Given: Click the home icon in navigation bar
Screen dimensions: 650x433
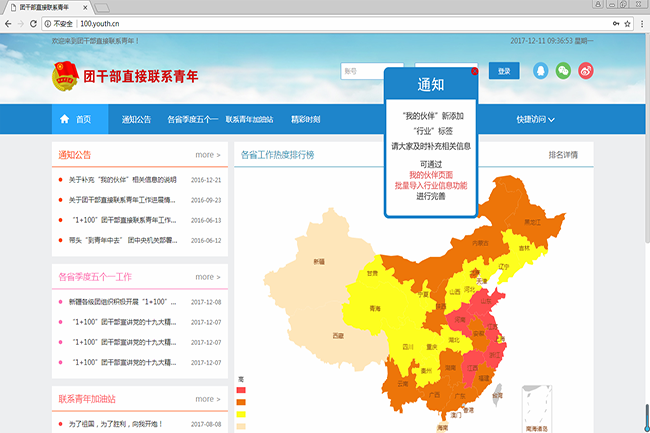Looking at the screenshot, I should (66, 119).
